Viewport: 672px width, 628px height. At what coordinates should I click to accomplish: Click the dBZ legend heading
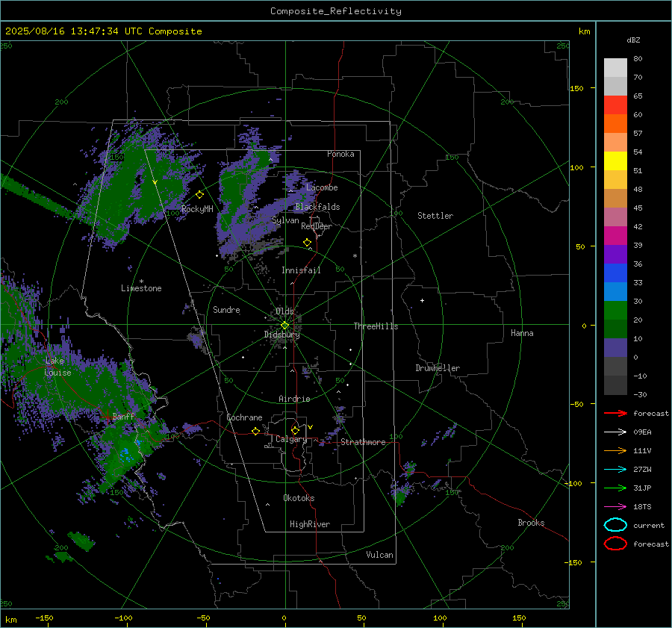click(633, 40)
